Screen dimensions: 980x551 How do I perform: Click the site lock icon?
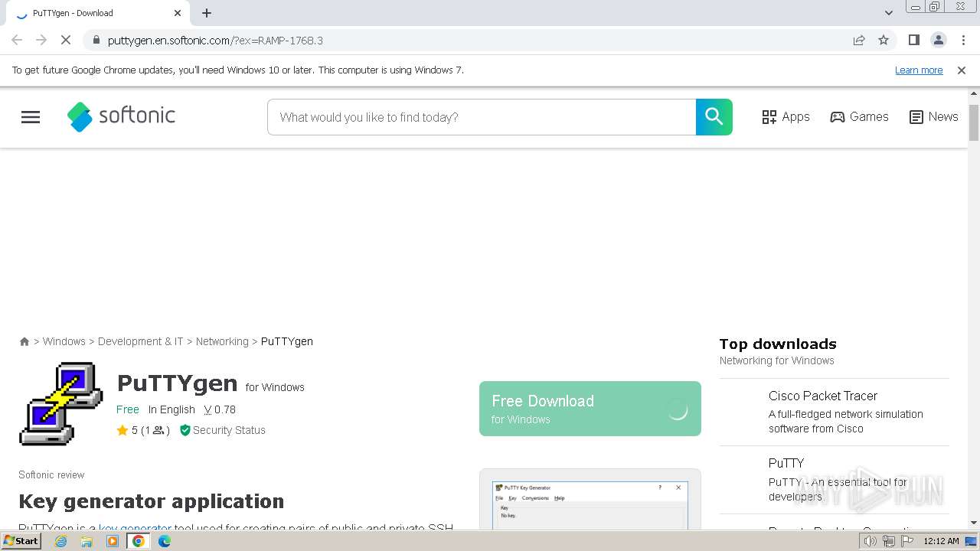[x=96, y=40]
